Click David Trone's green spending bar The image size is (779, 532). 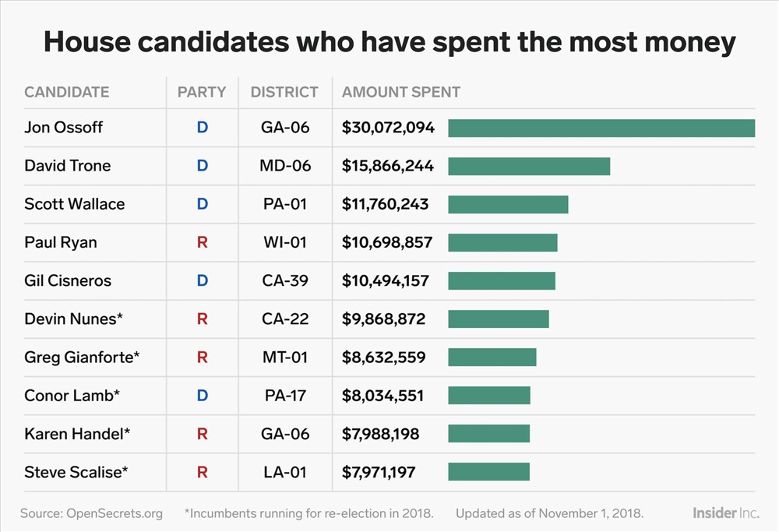coord(529,167)
